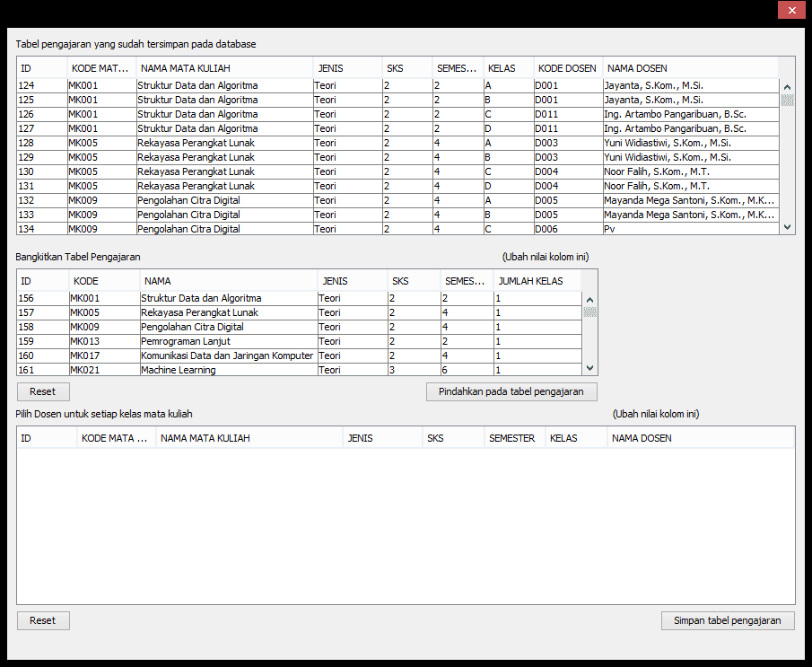This screenshot has height=667, width=812.
Task: Click NAMA MATA KULIAH header in Pilih Dosen table
Action: [249, 438]
